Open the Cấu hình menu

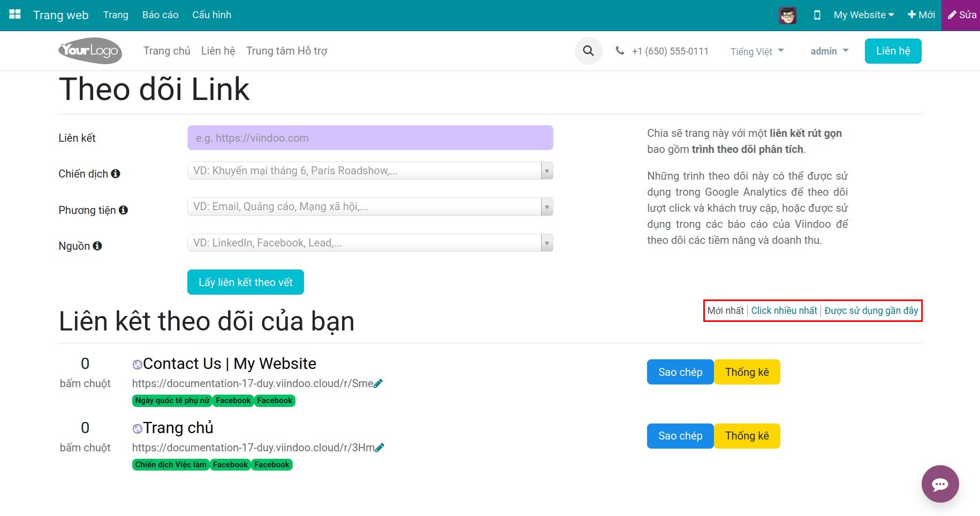[x=212, y=15]
